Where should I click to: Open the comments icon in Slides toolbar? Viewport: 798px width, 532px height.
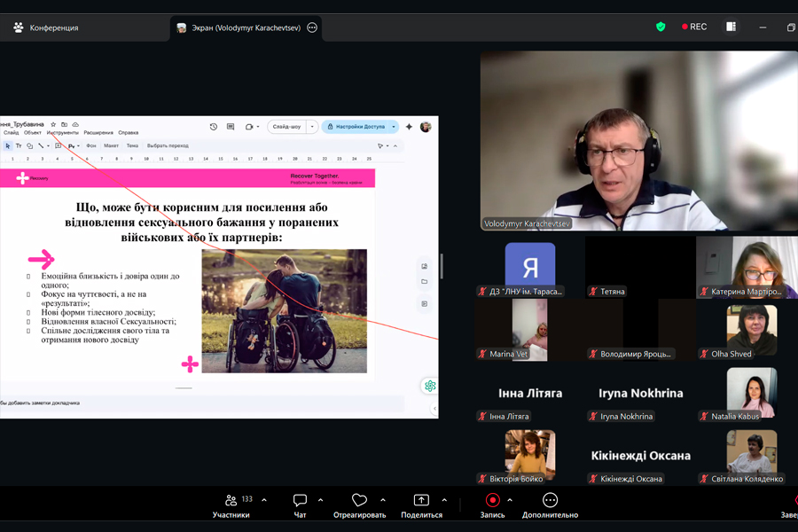point(231,127)
